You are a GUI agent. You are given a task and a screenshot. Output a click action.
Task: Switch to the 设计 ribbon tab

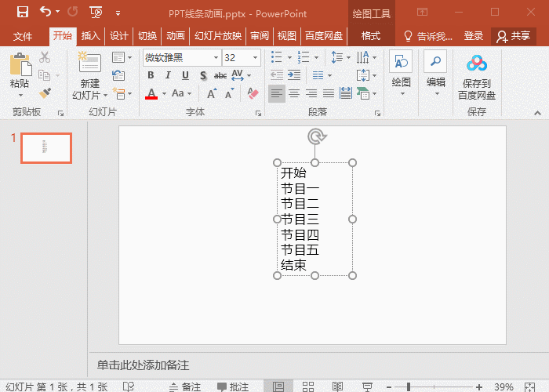point(119,36)
